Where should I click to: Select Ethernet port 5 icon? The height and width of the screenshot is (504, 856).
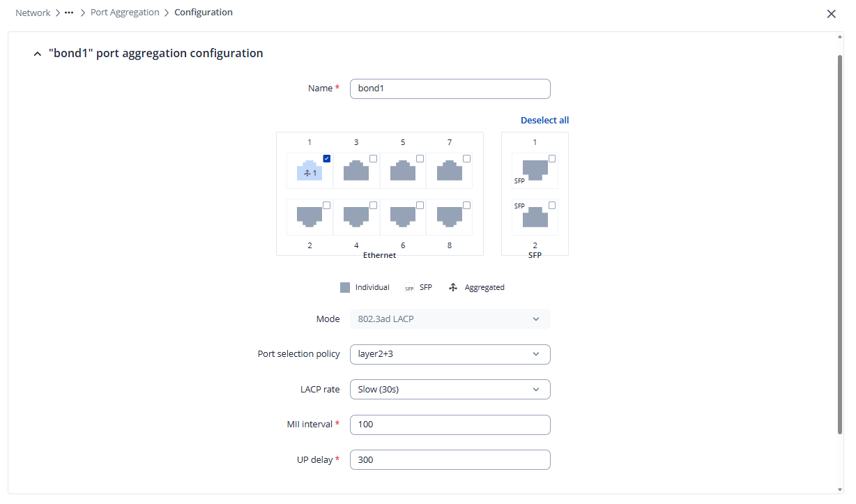pyautogui.click(x=403, y=171)
